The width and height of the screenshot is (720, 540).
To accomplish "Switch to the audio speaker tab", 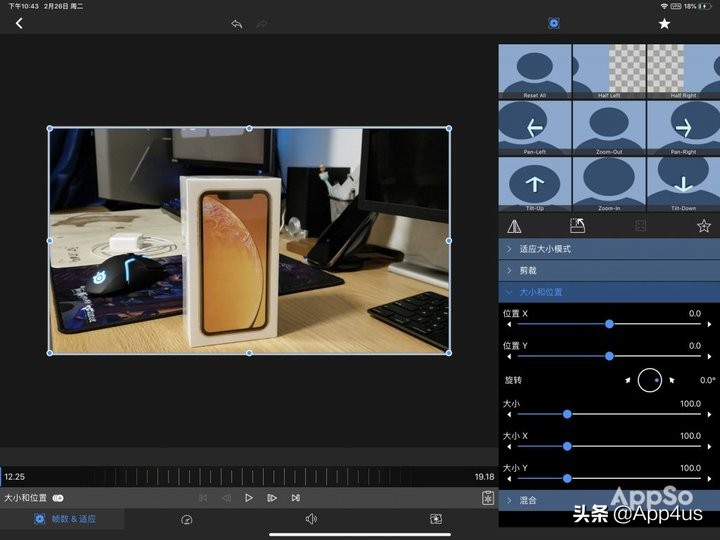I will [x=311, y=519].
